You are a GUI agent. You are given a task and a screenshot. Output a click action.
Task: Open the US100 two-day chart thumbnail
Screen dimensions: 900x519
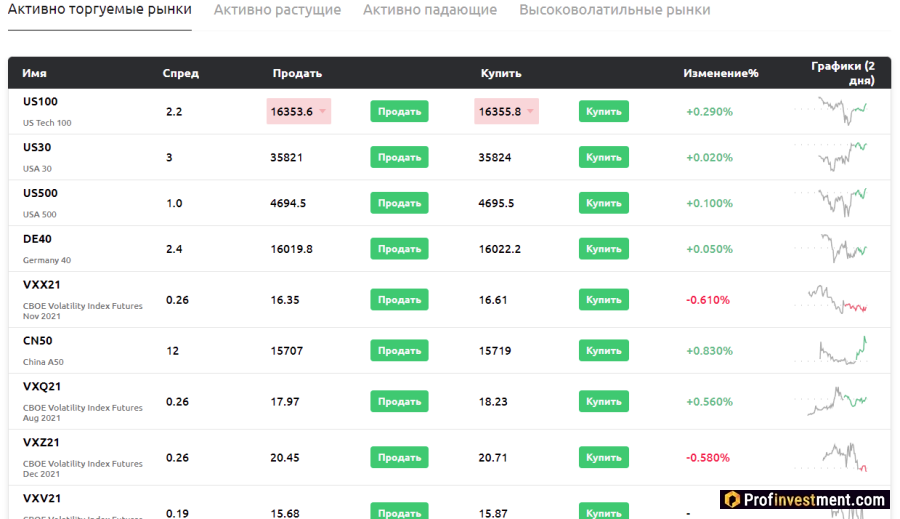tap(831, 111)
